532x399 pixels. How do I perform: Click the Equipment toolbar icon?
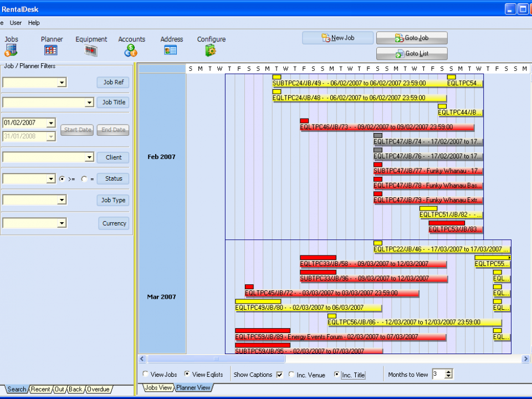91,50
